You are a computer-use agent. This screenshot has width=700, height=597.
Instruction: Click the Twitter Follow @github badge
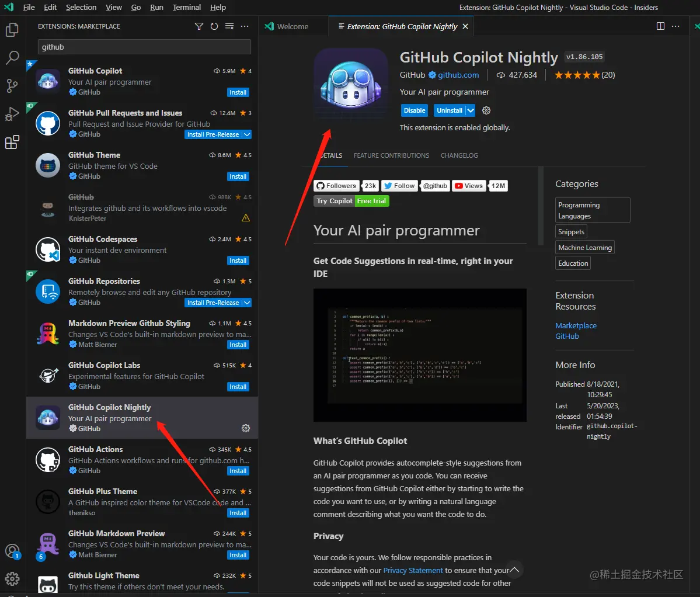click(415, 186)
